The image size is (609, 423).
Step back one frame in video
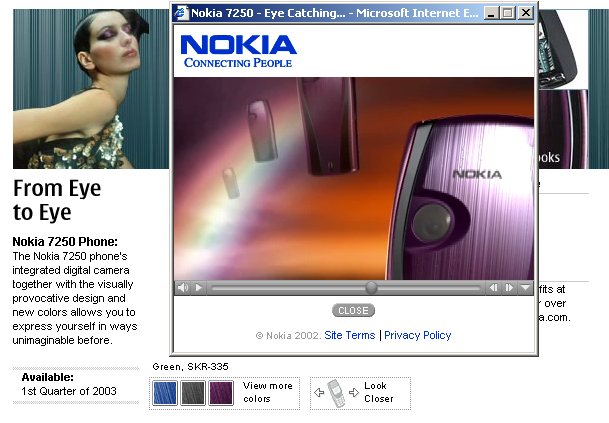493,288
